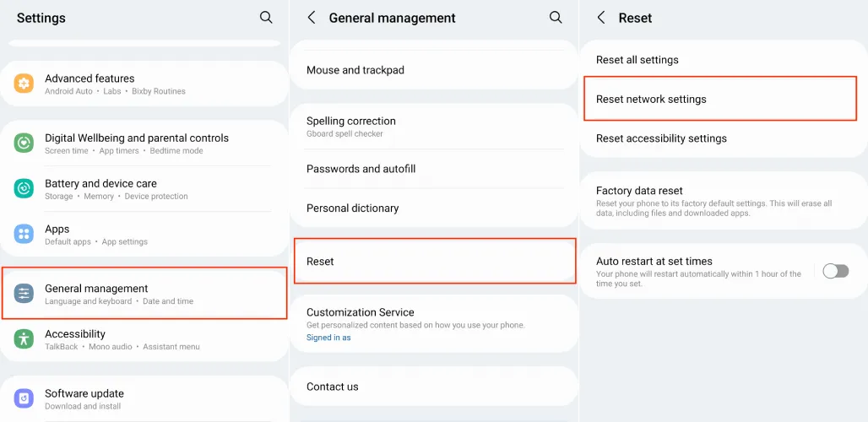868x422 pixels.
Task: Tap the search icon in General management
Action: (x=556, y=18)
